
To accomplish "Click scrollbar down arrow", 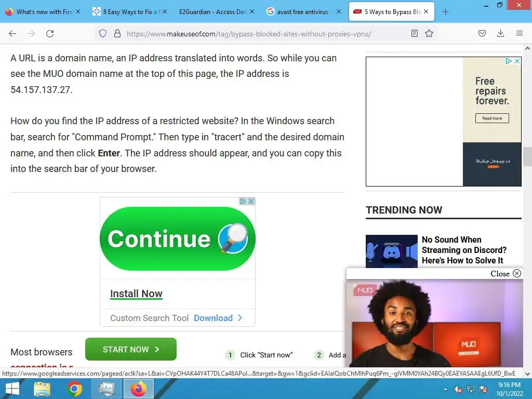I will click(527, 374).
